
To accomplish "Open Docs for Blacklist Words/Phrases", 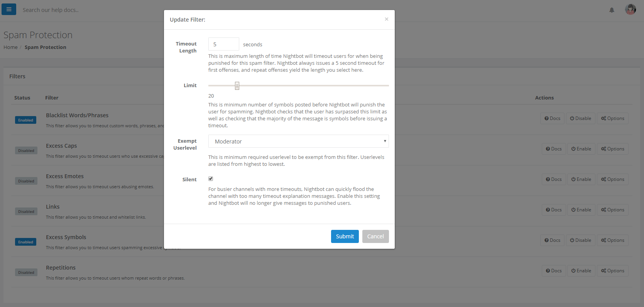I will pos(552,118).
